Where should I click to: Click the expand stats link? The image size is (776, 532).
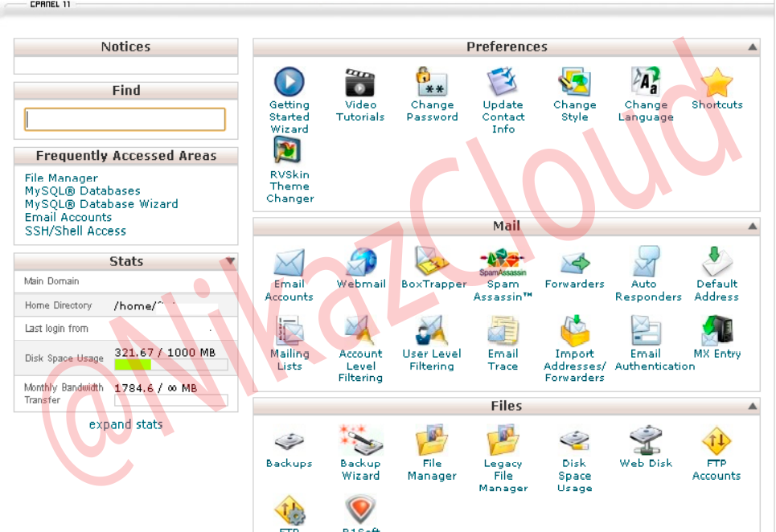[x=125, y=424]
